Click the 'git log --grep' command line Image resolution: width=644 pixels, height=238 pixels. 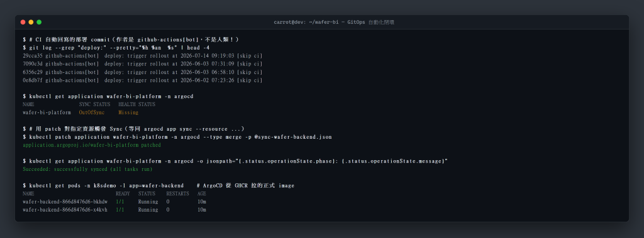[116, 48]
